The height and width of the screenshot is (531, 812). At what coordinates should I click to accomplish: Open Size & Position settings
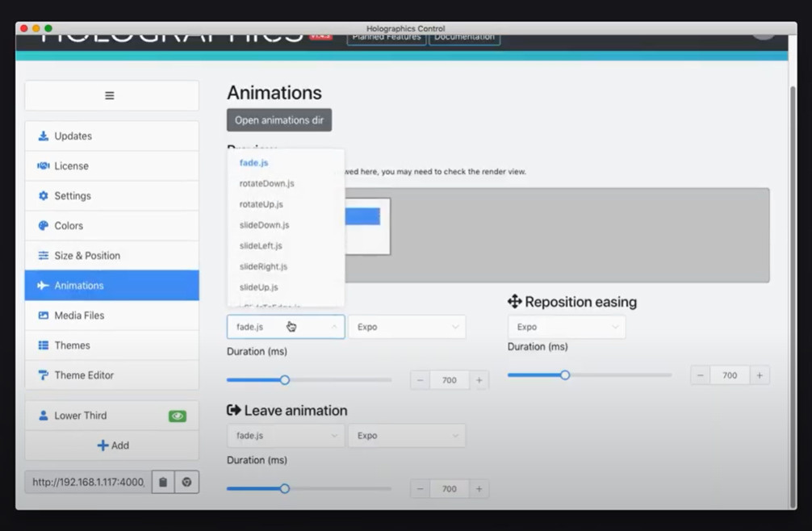pyautogui.click(x=111, y=256)
